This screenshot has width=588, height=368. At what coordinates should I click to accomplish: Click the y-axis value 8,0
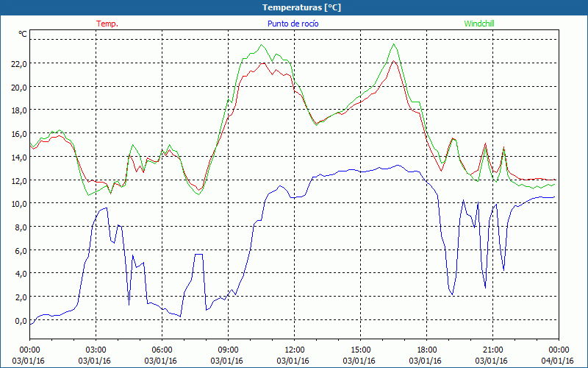tap(21, 227)
